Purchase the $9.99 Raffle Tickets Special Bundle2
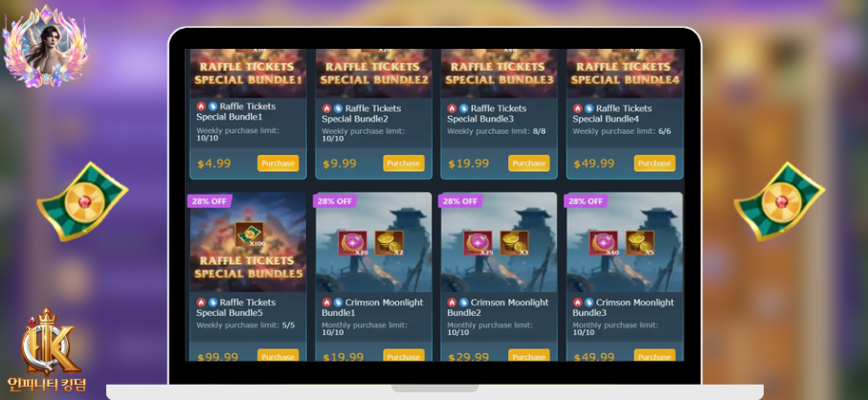868x400 pixels. click(404, 164)
